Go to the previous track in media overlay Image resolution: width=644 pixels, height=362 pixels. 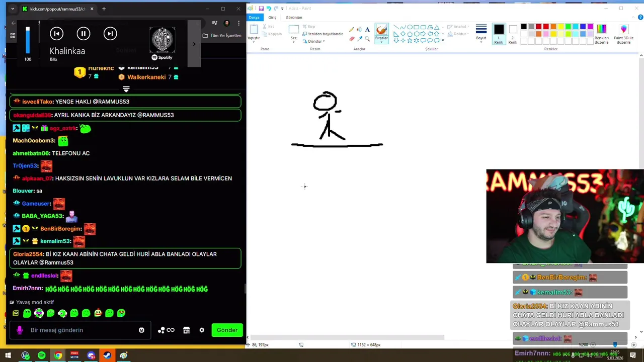point(56,34)
